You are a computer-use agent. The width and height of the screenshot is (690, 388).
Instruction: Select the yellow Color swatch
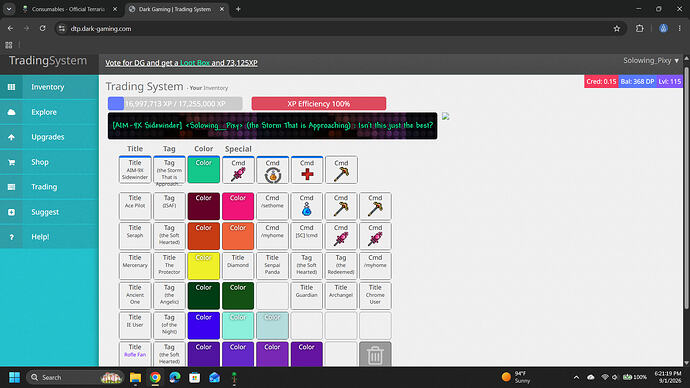(x=204, y=266)
